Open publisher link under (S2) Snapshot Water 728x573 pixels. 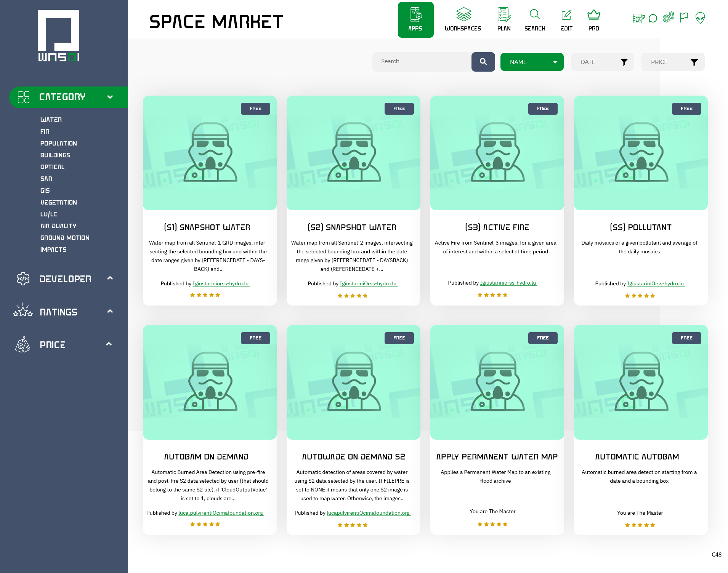pos(369,283)
